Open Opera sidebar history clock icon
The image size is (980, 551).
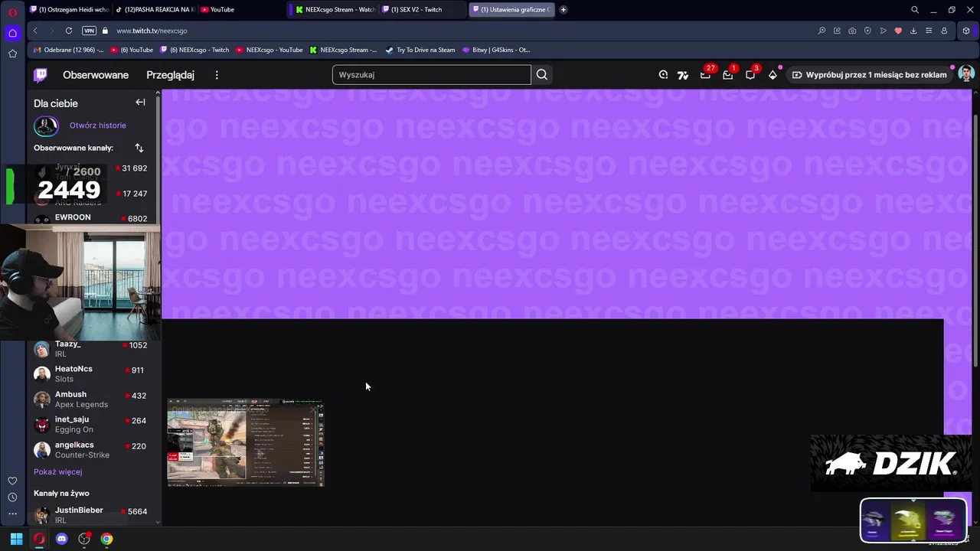12,497
